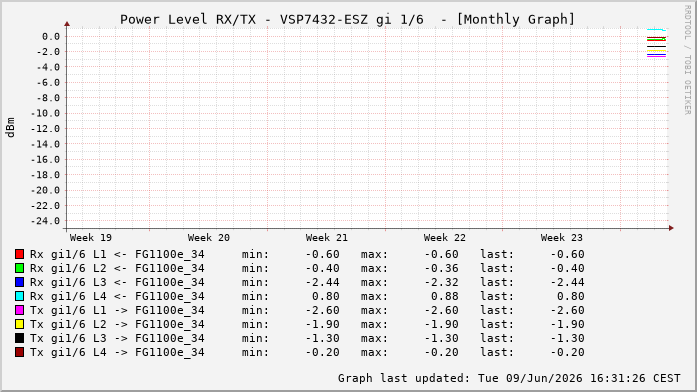Click Rx L3 max value -2.32
This screenshot has width=697, height=392.
click(441, 282)
